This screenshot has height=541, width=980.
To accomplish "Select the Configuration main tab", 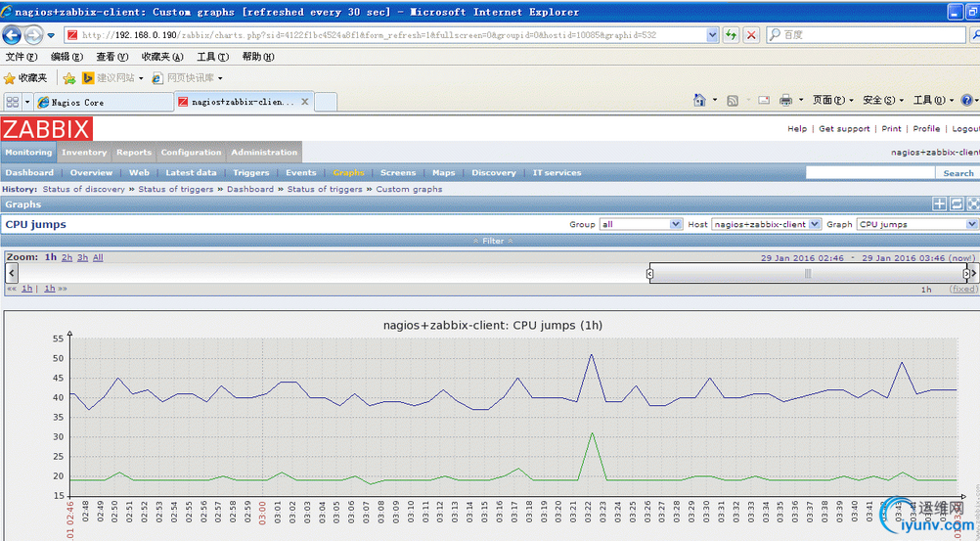I will 191,152.
